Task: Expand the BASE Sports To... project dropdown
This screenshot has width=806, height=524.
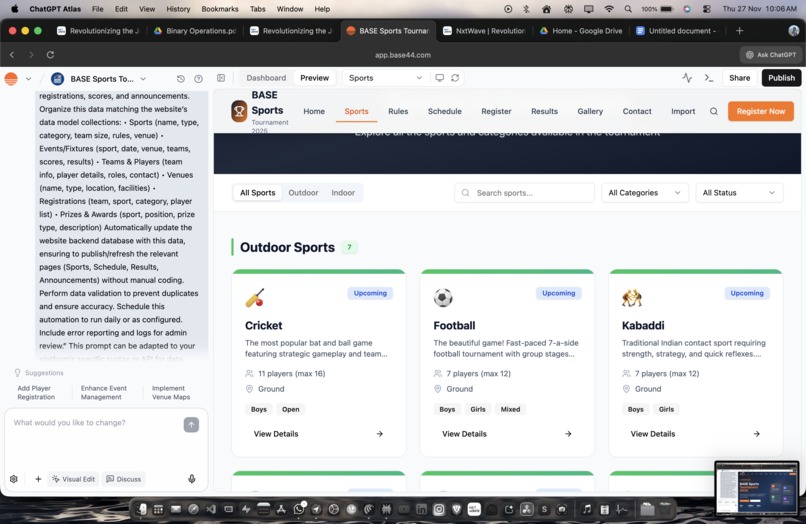Action: 143,79
